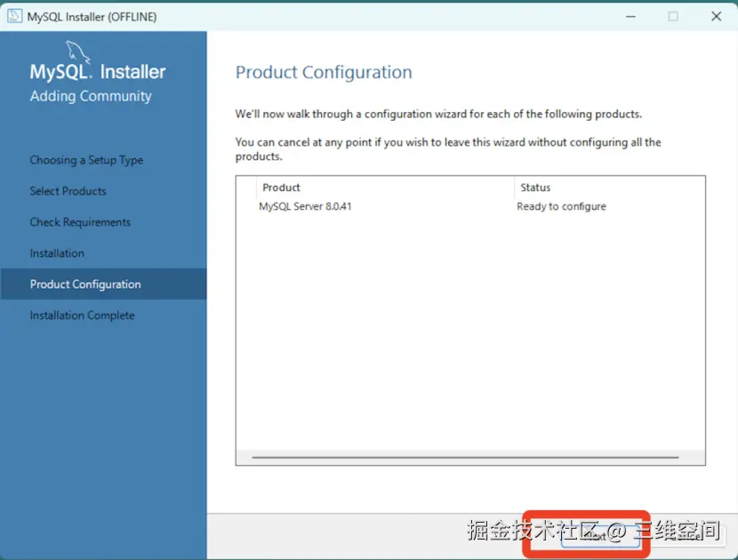This screenshot has height=560, width=738.
Task: Select the MySQL Server 8.0.41 row
Action: (470, 206)
